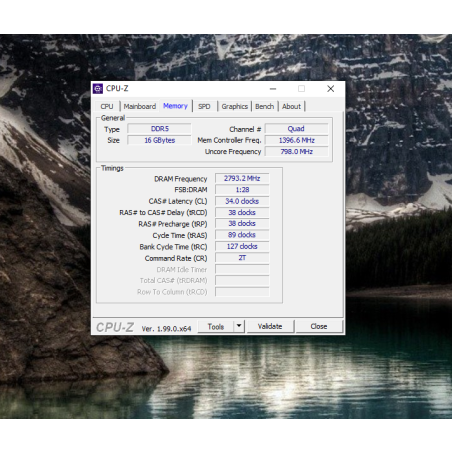Viewport: 452px width, 452px height.
Task: Open the Tools dropdown arrow
Action: click(239, 326)
